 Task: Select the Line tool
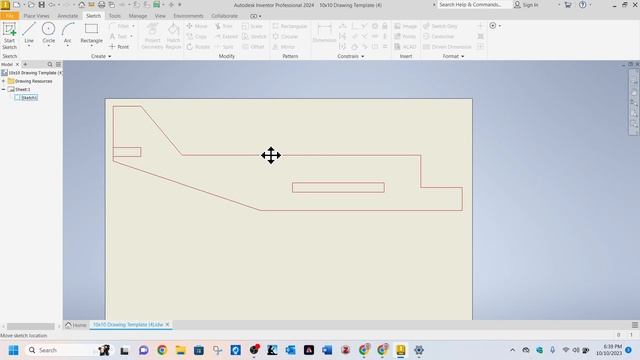29,33
